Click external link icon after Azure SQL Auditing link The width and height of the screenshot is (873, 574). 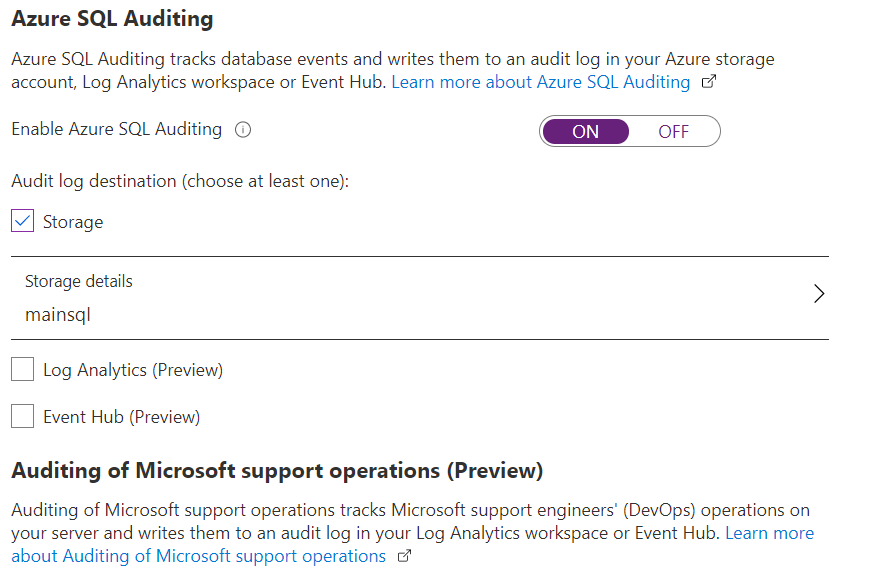pyautogui.click(x=709, y=82)
